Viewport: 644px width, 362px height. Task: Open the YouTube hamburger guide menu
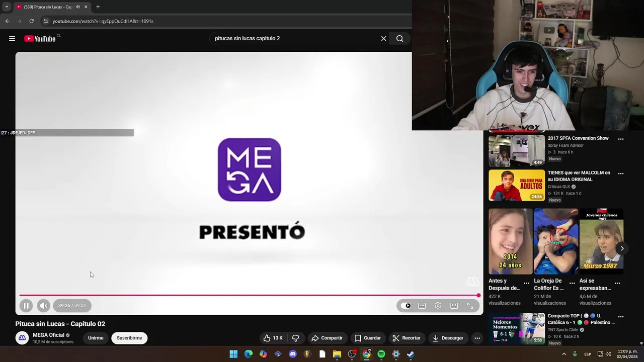[x=12, y=39]
